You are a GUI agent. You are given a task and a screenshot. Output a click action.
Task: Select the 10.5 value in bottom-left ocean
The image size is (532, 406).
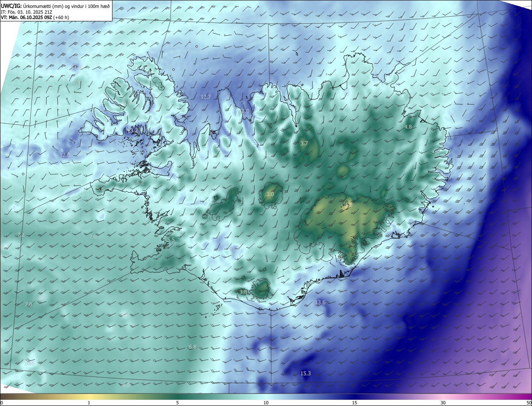[x=30, y=364]
